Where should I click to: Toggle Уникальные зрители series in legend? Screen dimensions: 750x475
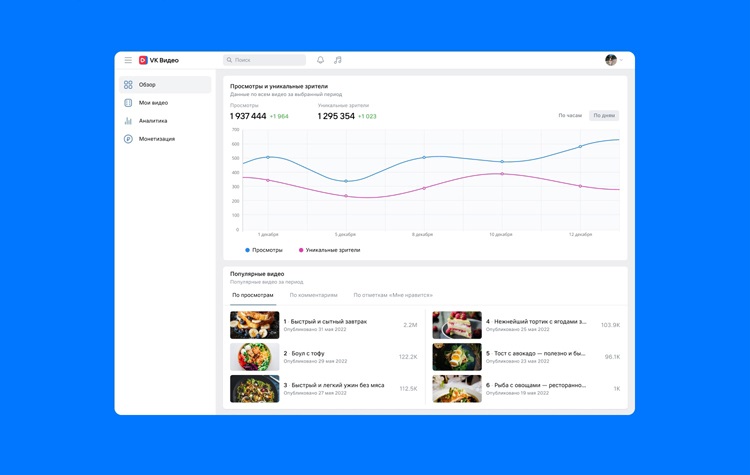(330, 250)
